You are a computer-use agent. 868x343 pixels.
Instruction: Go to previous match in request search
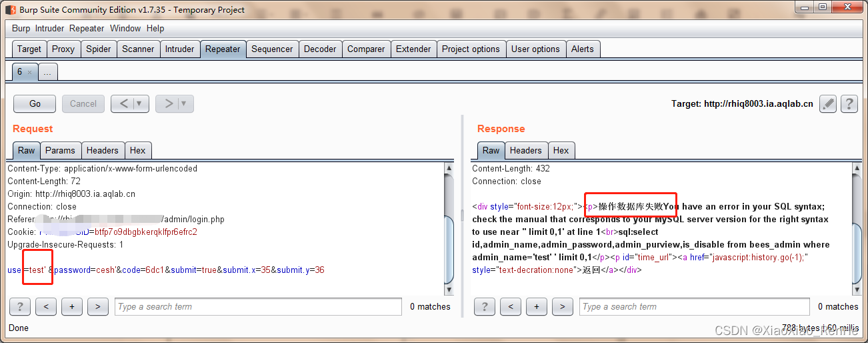pyautogui.click(x=45, y=306)
